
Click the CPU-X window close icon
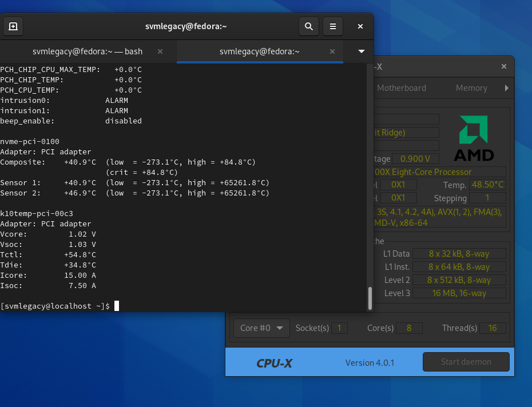(504, 66)
